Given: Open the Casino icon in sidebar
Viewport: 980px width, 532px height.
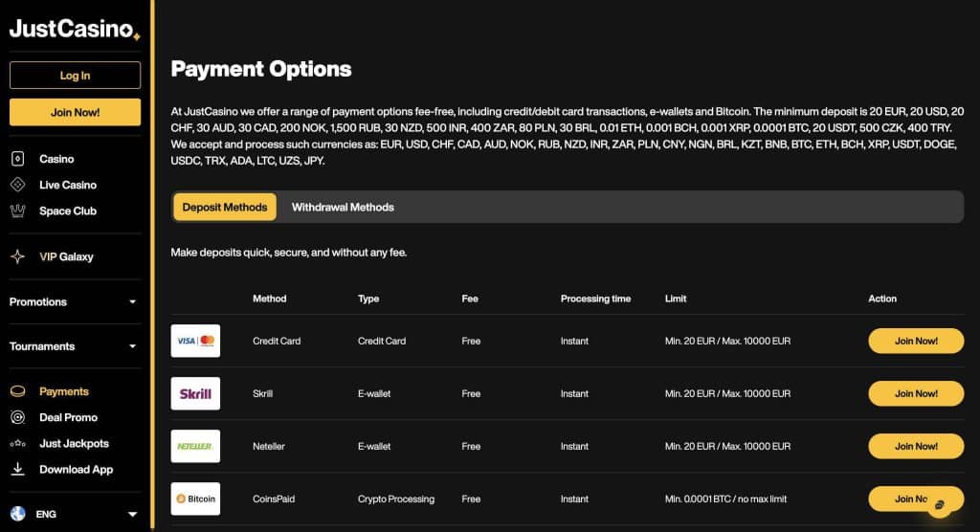Looking at the screenshot, I should [17, 159].
